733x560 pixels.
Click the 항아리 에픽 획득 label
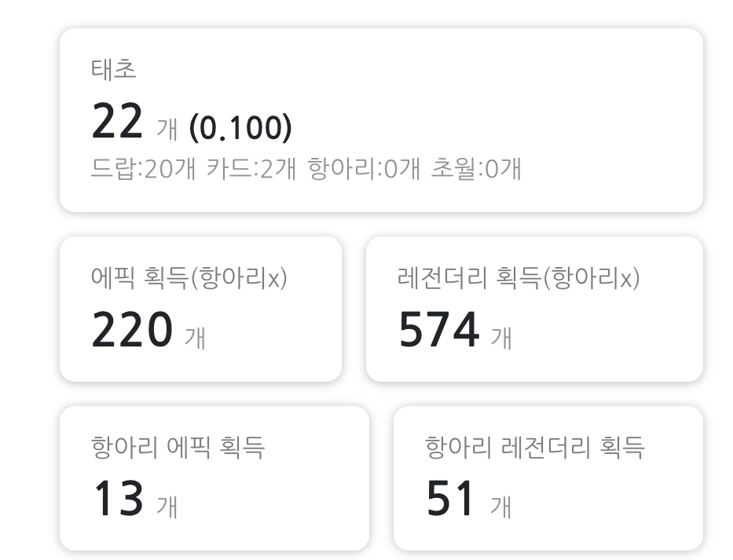pos(178,448)
